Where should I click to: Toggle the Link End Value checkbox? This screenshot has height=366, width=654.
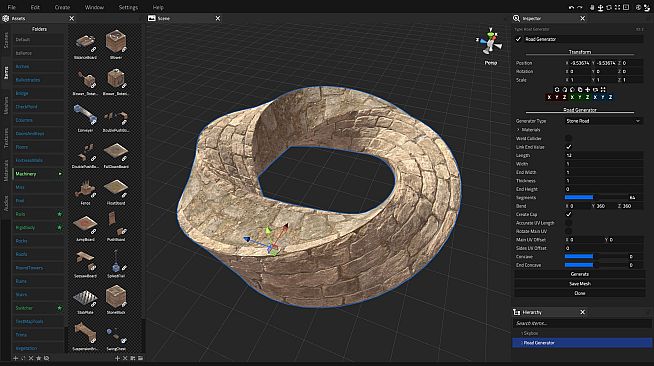pos(568,147)
